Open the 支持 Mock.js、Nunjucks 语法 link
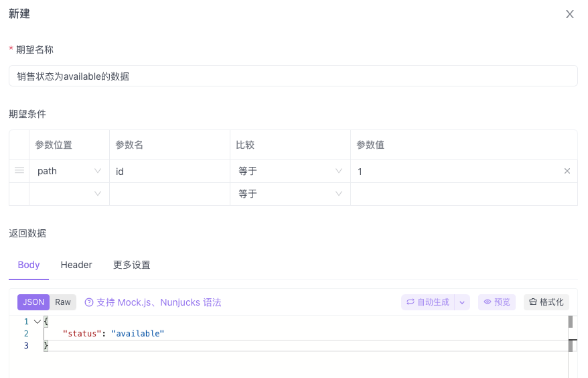The width and height of the screenshot is (588, 378). 159,302
